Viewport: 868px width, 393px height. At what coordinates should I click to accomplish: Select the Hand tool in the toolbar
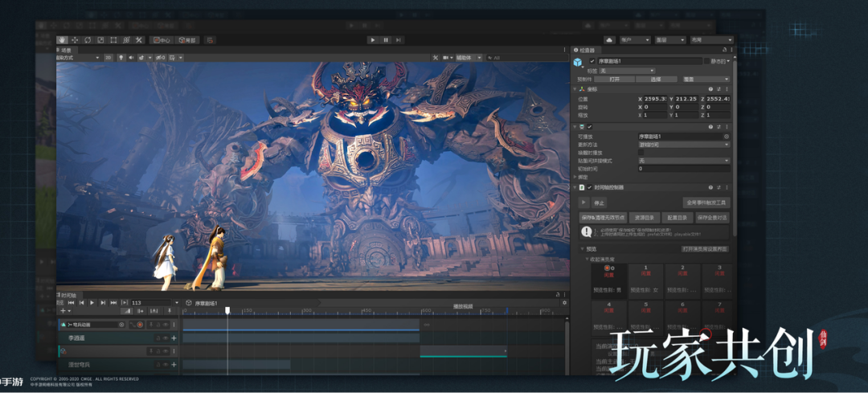tap(63, 39)
